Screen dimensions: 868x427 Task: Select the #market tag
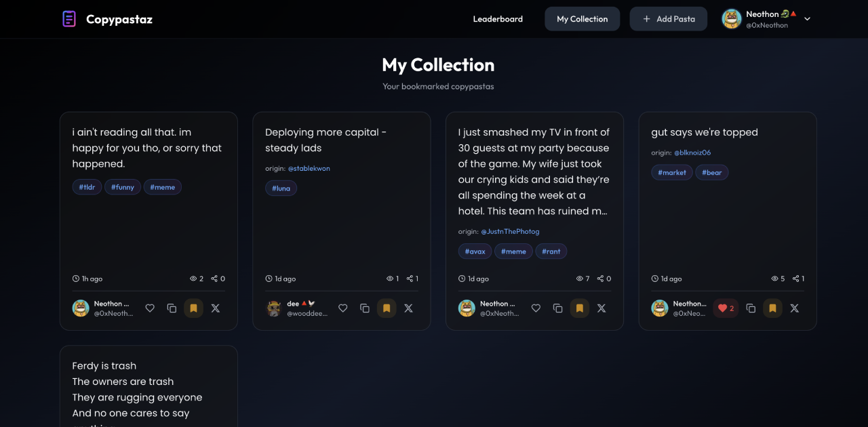click(672, 172)
